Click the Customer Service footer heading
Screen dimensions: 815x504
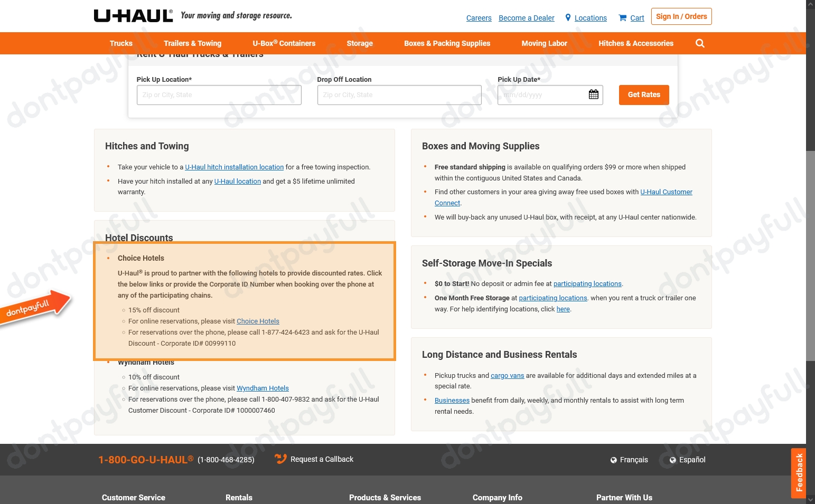pyautogui.click(x=134, y=498)
